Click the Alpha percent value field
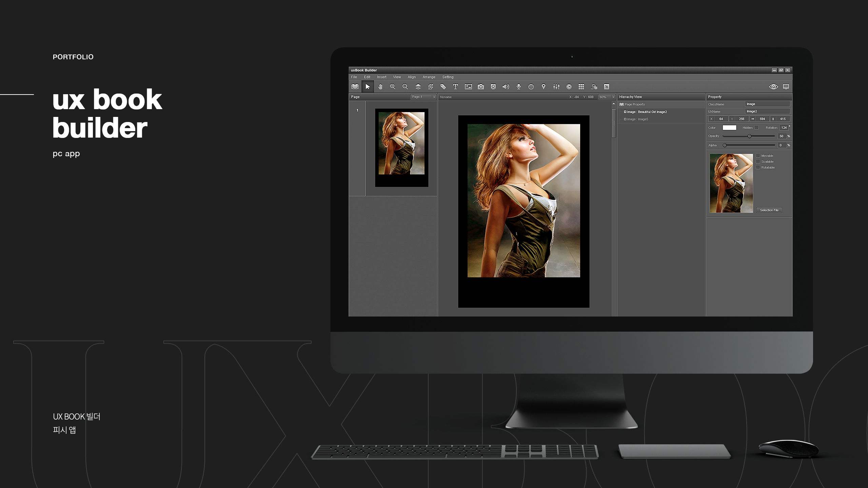868x488 pixels. click(782, 145)
